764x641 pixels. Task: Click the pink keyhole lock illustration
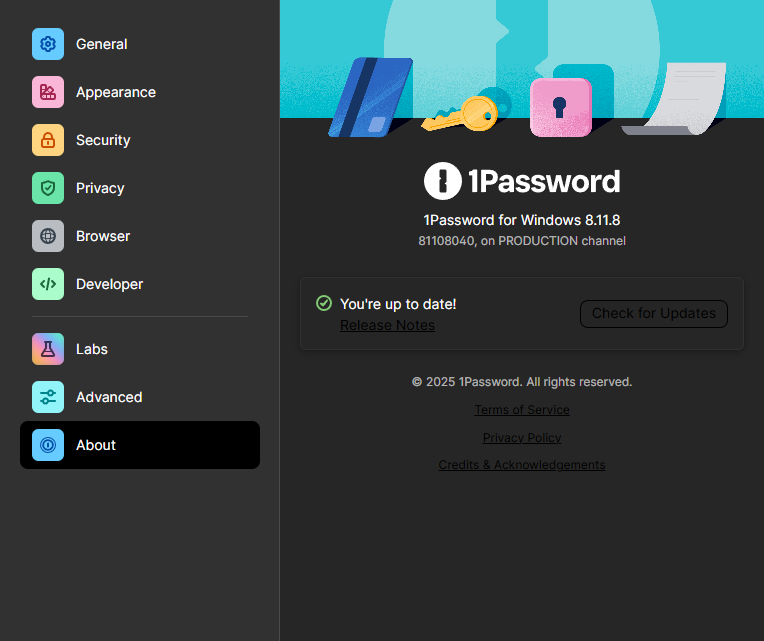pyautogui.click(x=561, y=107)
